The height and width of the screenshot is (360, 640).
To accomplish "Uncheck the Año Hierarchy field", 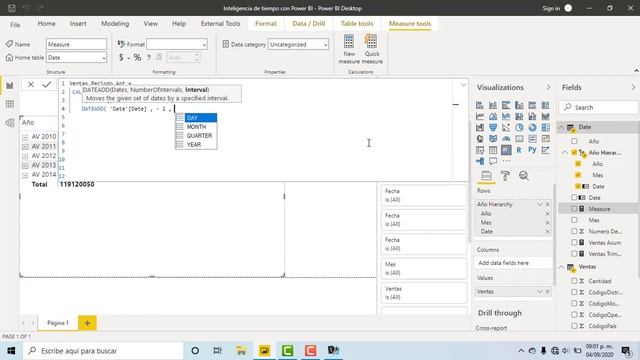I will tap(574, 153).
